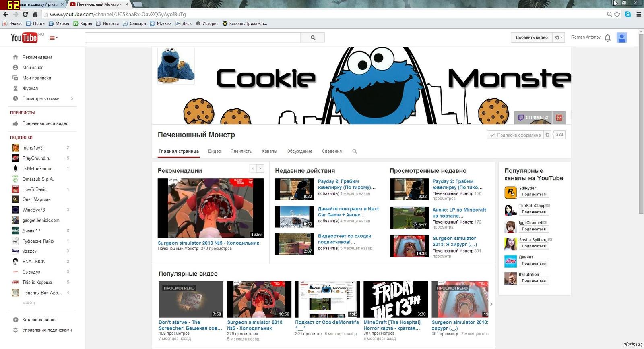Open Don't starve - The Screecher video title
644x349 pixels.
[190, 325]
